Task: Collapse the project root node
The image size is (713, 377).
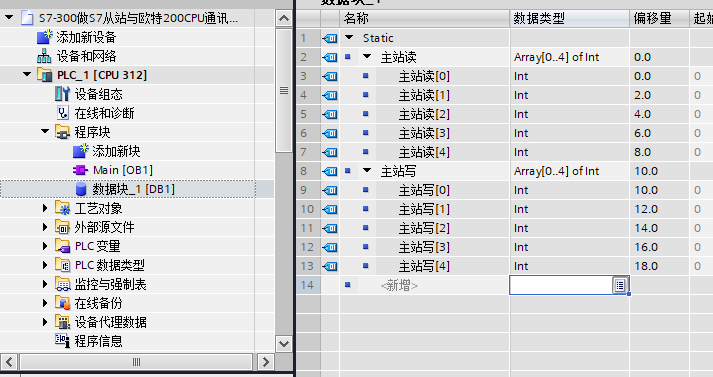Action: pos(9,18)
